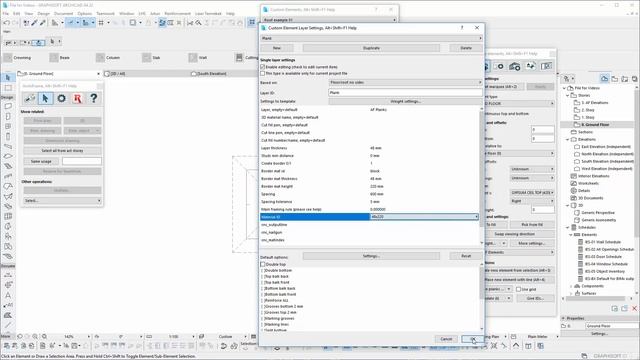Click the New button in the dialog
The width and height of the screenshot is (640, 360).
click(x=277, y=48)
